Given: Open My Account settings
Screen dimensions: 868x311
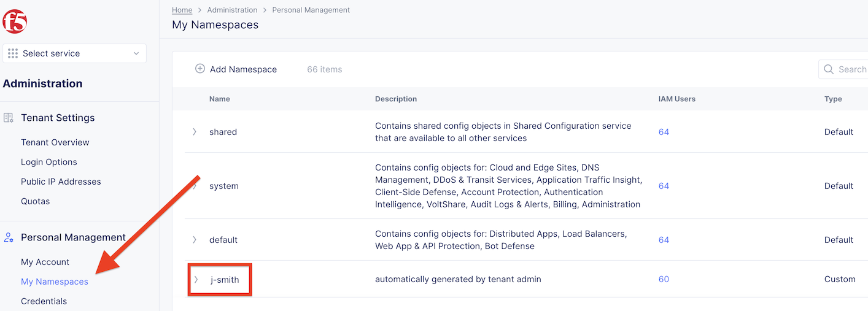Looking at the screenshot, I should tap(45, 262).
